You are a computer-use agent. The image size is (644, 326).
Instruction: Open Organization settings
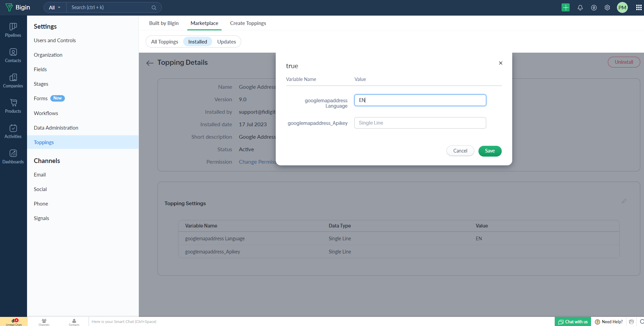point(48,55)
